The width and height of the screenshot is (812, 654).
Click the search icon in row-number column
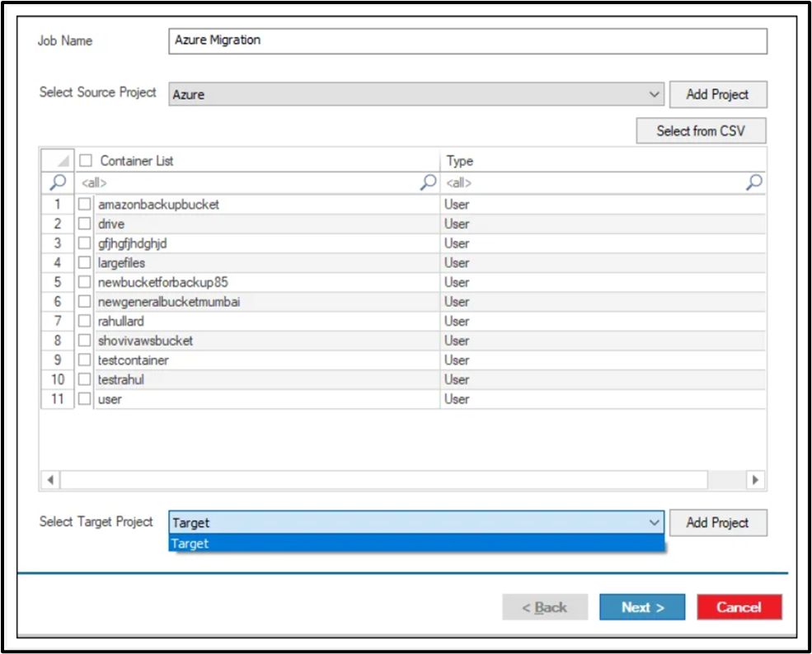[58, 182]
